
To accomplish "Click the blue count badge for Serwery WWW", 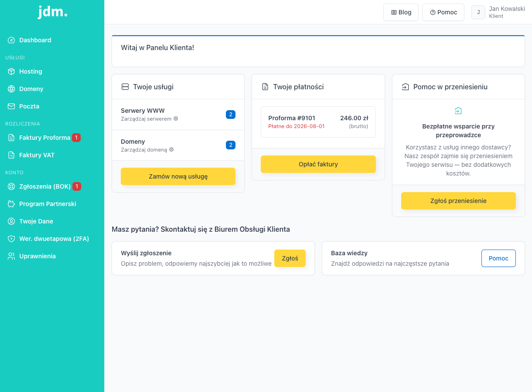I will (x=231, y=115).
